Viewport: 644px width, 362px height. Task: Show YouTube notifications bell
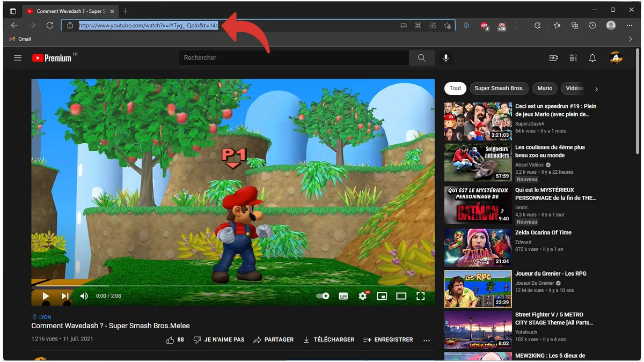592,58
